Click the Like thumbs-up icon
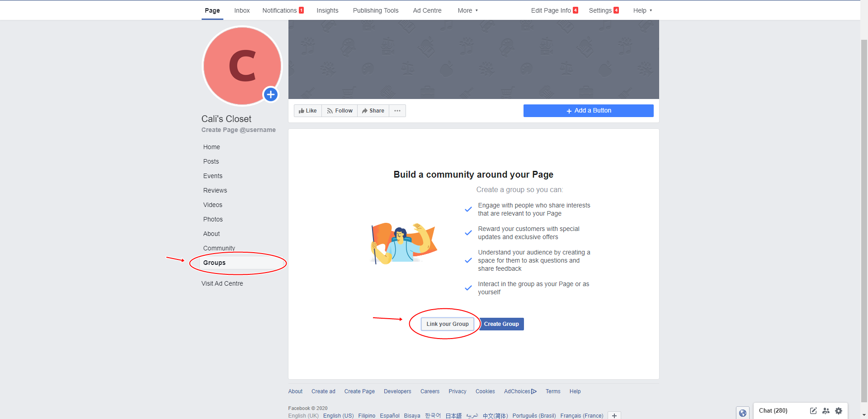The image size is (868, 419). 302,110
